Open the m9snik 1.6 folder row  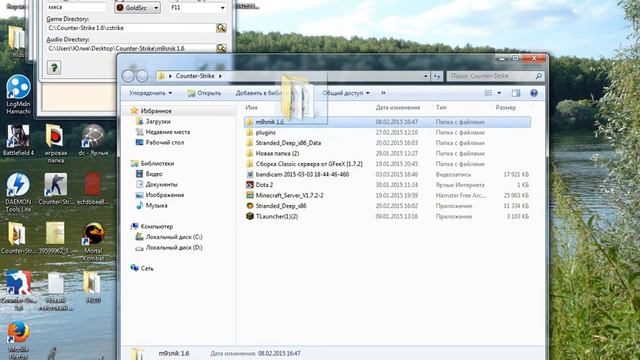click(x=387, y=122)
